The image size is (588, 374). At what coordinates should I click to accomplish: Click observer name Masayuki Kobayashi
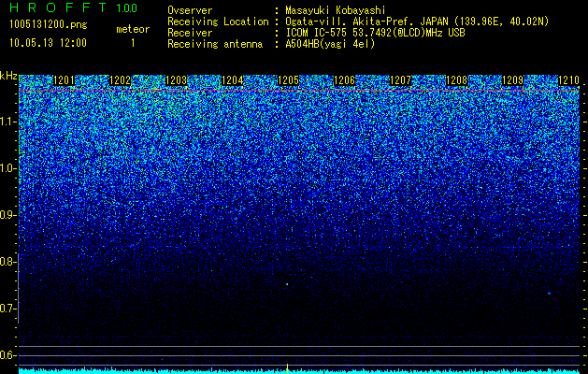point(335,10)
